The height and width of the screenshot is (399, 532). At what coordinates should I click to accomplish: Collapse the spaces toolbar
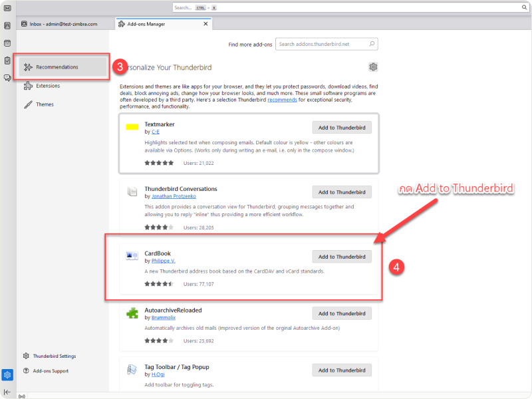[x=7, y=392]
